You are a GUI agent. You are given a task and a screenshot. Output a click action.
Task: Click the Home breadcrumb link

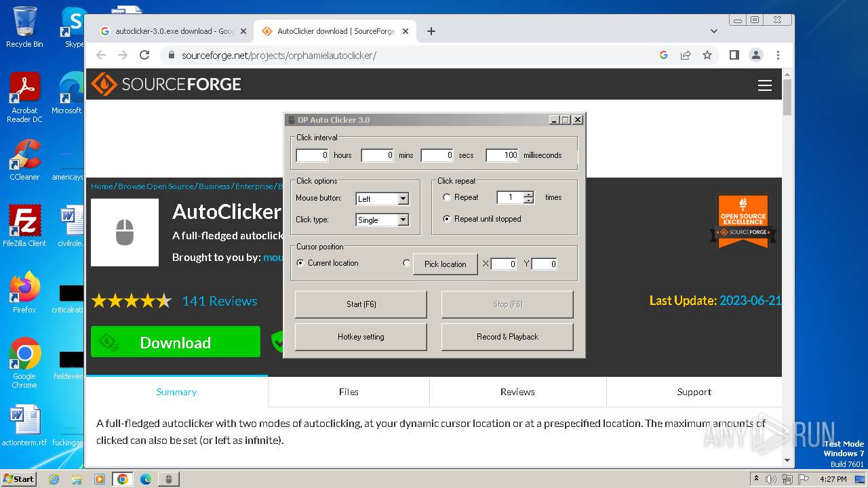click(102, 186)
